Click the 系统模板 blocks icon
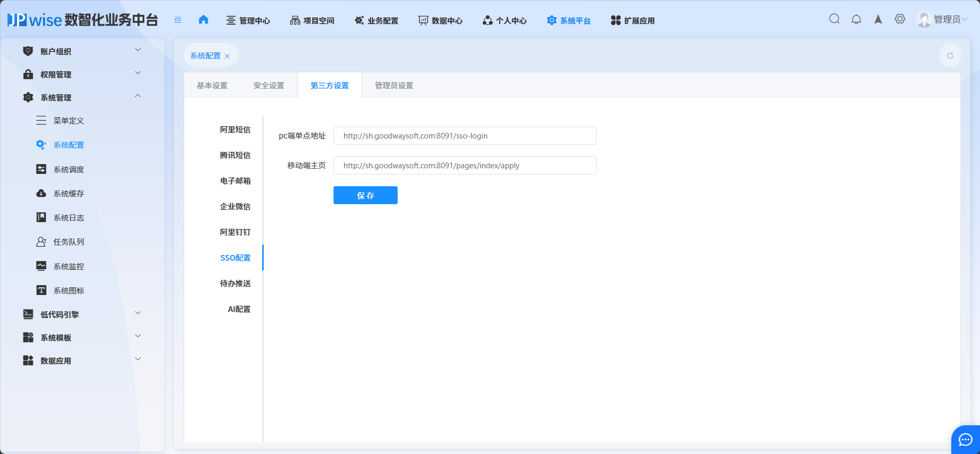Viewport: 980px width, 454px height. [x=28, y=337]
